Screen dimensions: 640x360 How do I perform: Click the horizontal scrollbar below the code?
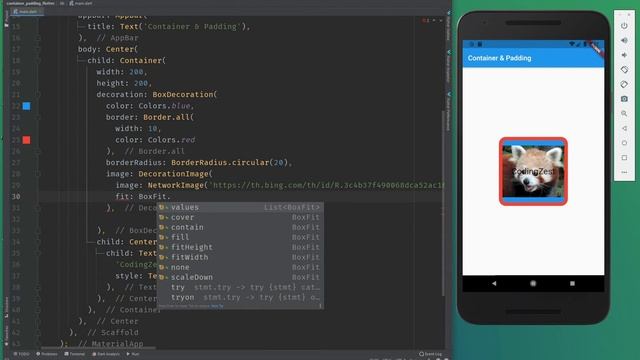coord(98,348)
